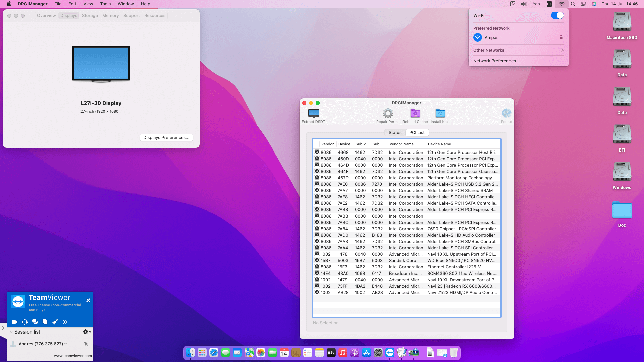The image size is (644, 362).
Task: Open TeamViewer session settings gear dropdown
Action: pos(87,332)
